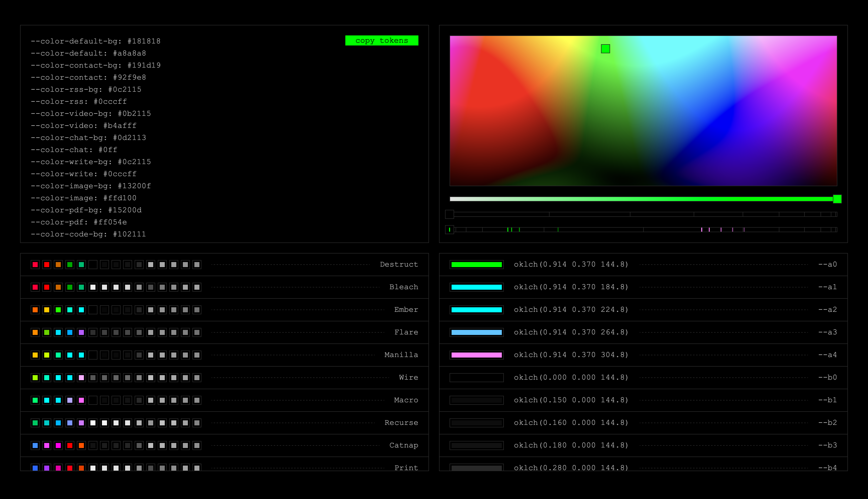Select the Wire theme preset
The image size is (868, 499).
(408, 377)
